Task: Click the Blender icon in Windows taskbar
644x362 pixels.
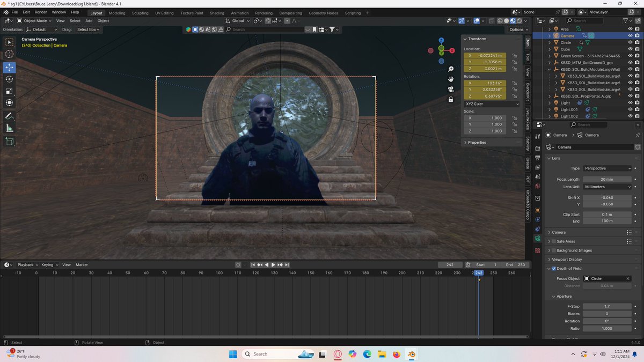Action: (411, 354)
